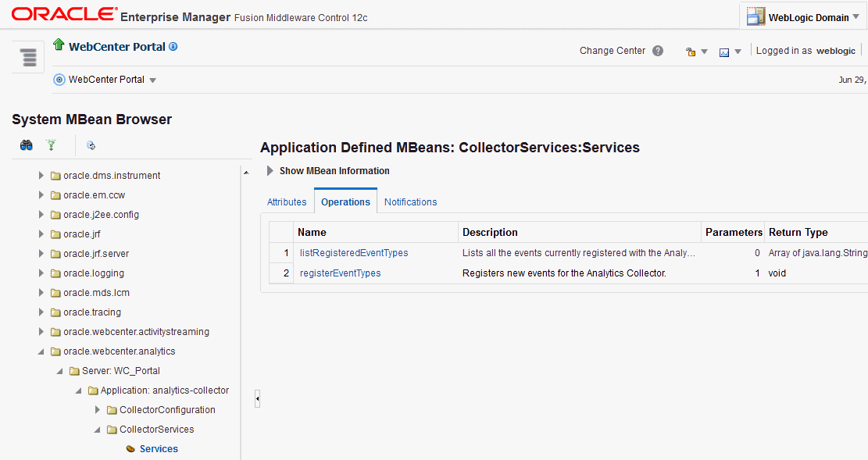This screenshot has width=868, height=460.
Task: Select the Services MBean in the tree
Action: click(x=159, y=448)
